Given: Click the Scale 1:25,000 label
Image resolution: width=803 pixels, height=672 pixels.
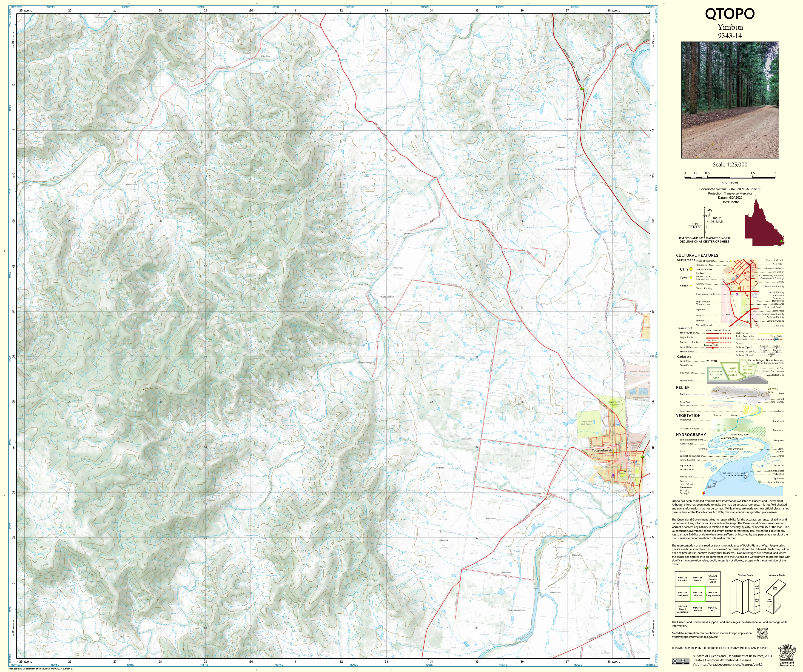Looking at the screenshot, I should click(730, 164).
